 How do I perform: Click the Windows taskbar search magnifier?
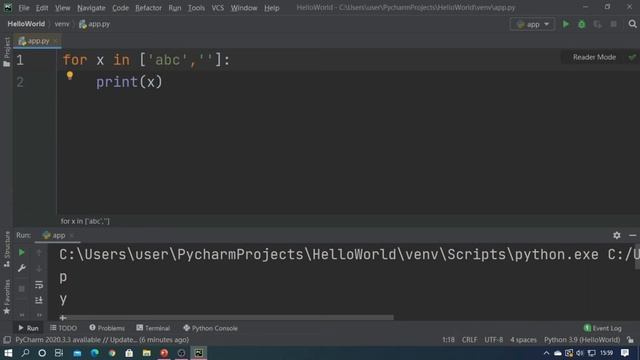point(25,353)
